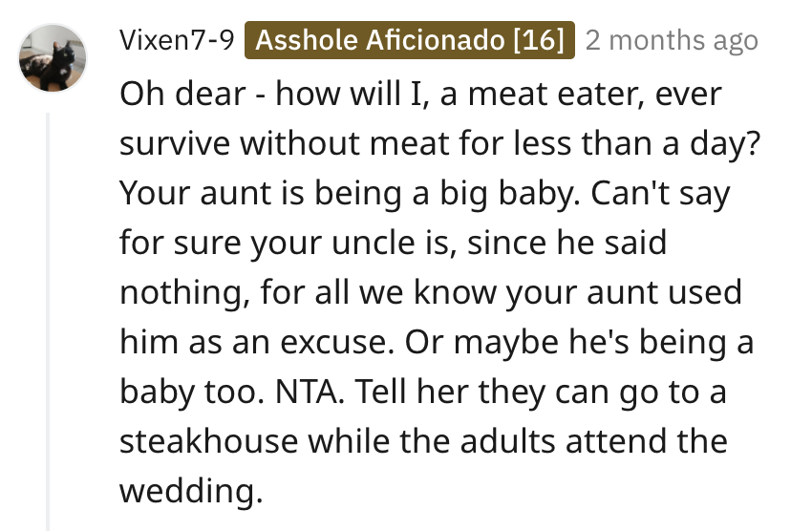Click the final word "wedding."
This screenshot has width=812, height=531.
point(189,493)
